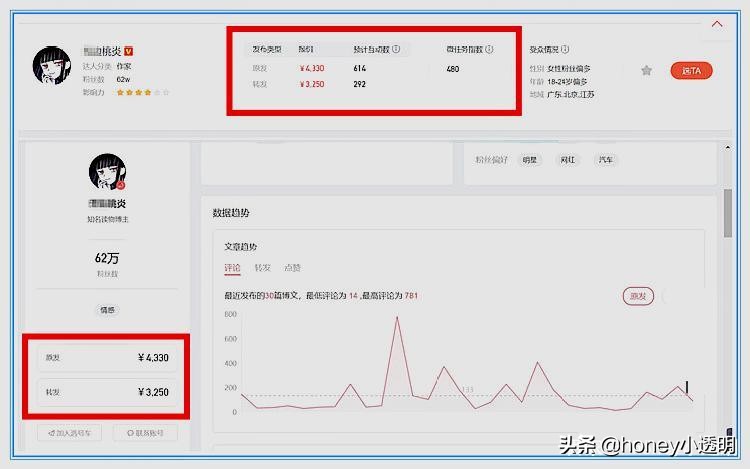This screenshot has height=469, width=750.
Task: Click the red ¥4,330 price in the table
Action: pyautogui.click(x=312, y=68)
